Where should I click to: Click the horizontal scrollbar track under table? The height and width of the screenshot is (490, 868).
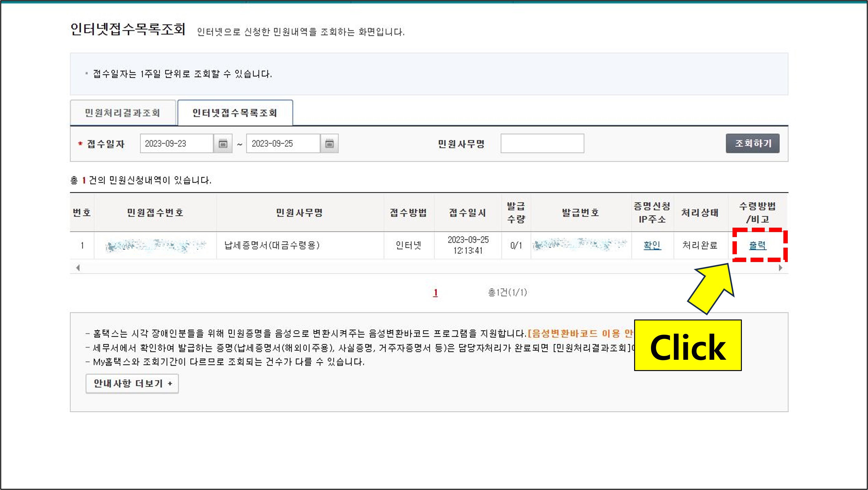(x=428, y=268)
